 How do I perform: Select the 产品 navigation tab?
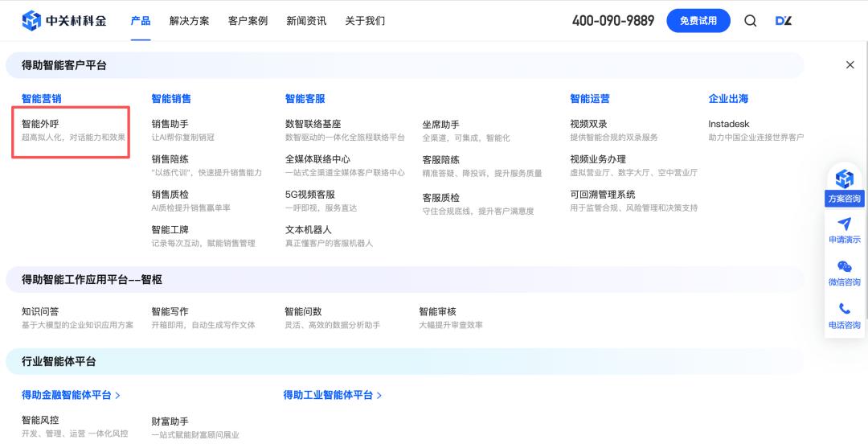pos(141,21)
